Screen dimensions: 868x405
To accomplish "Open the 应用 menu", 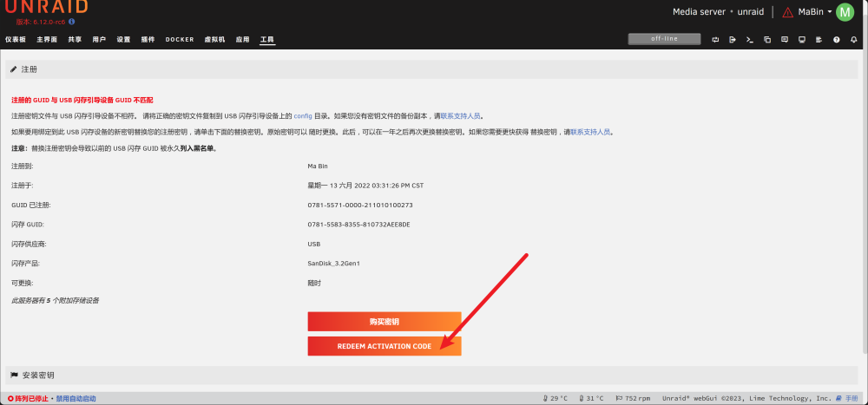I will point(242,40).
